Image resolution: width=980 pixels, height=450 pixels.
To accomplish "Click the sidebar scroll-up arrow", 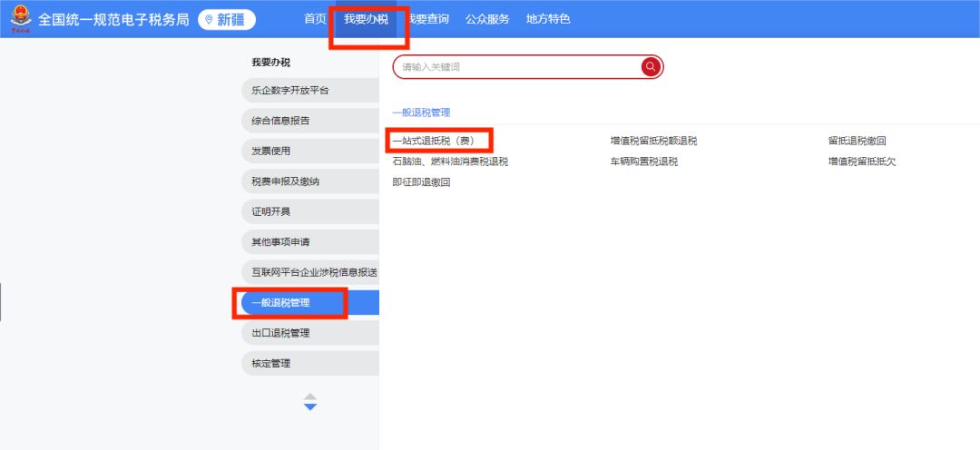I will tap(310, 396).
